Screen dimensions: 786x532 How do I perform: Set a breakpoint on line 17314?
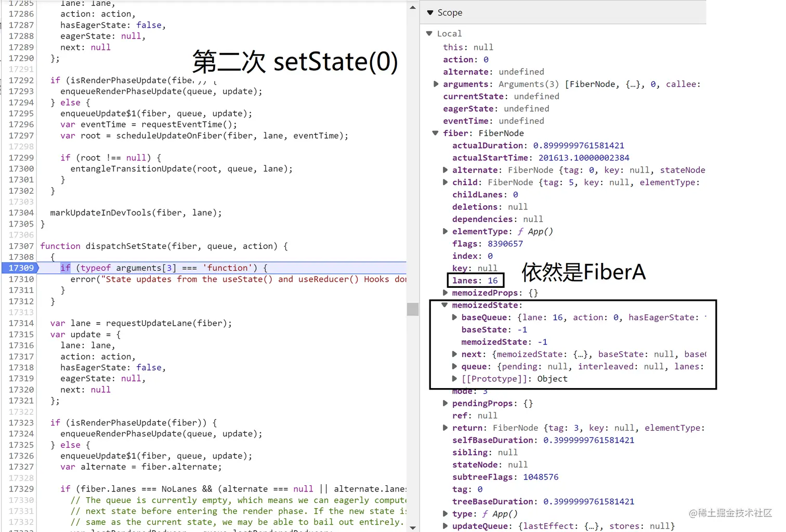click(21, 323)
